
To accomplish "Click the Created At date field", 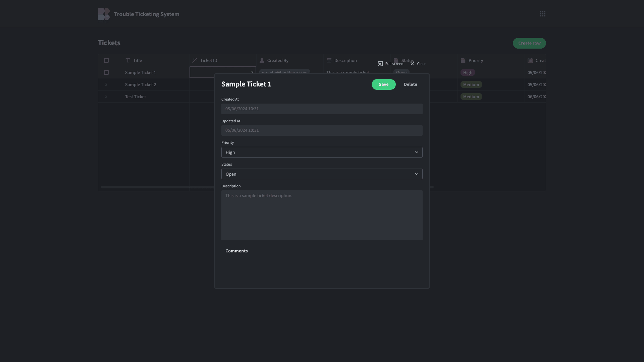I will tap(322, 109).
